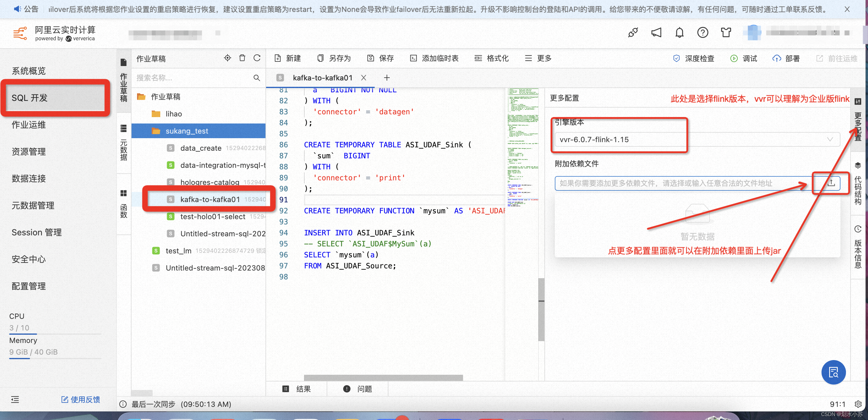This screenshot has width=868, height=420.
Task: Click 格式化 to format SQL
Action: click(491, 58)
